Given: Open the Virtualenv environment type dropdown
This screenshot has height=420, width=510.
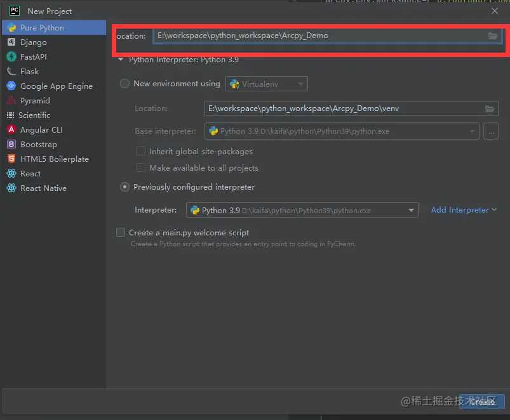Looking at the screenshot, I should tap(266, 84).
